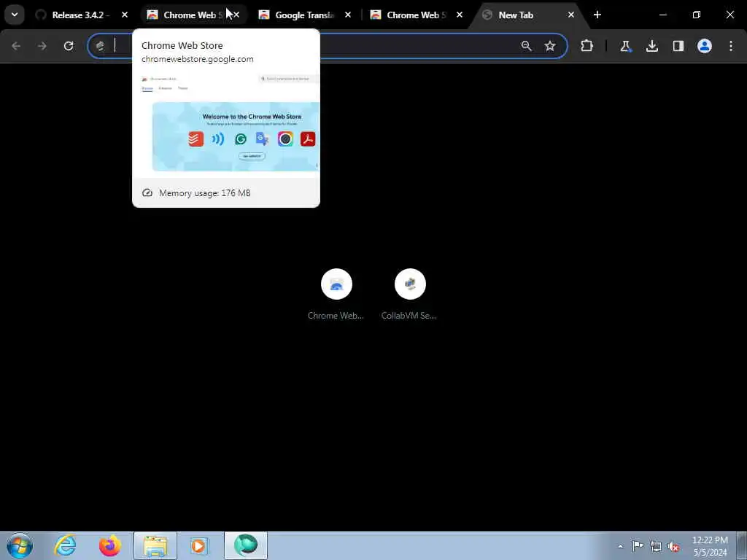Viewport: 747px width, 560px height.
Task: Open the Chrome three-dot menu
Action: [x=731, y=46]
